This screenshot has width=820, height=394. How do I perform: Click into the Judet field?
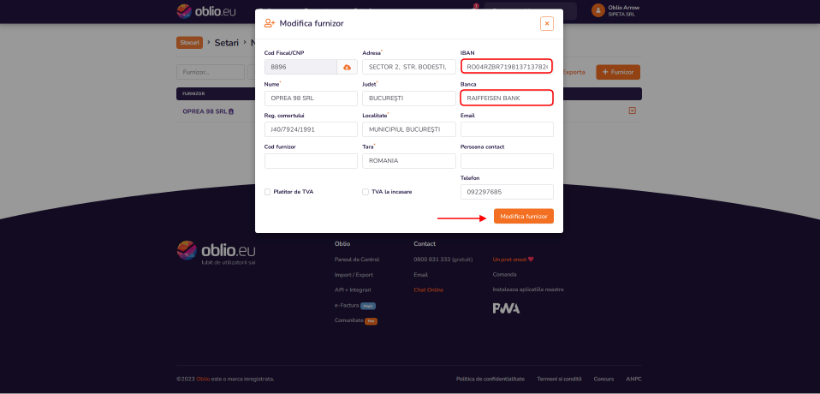point(409,98)
